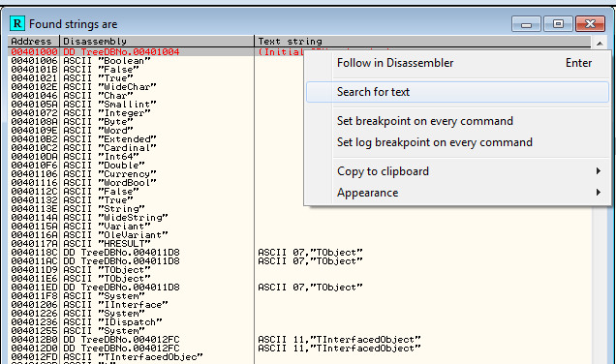
Task: Select ASCII "True" row at 00401021
Action: [x=156, y=77]
